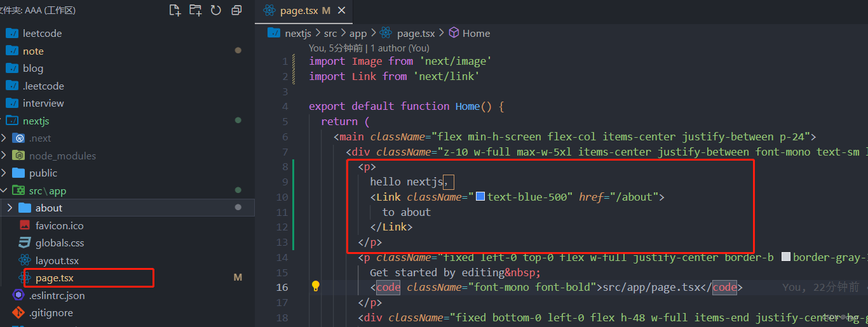Click the New Folder icon in explorer

[196, 10]
